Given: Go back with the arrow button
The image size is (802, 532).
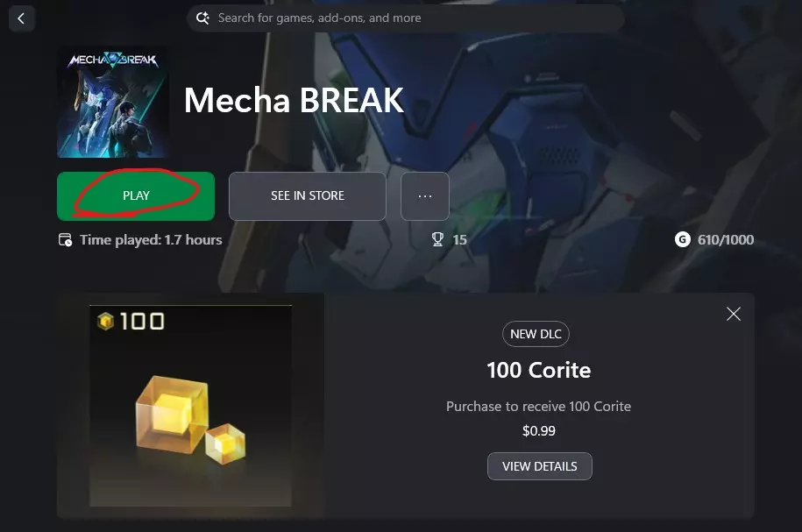Looking at the screenshot, I should (22, 19).
